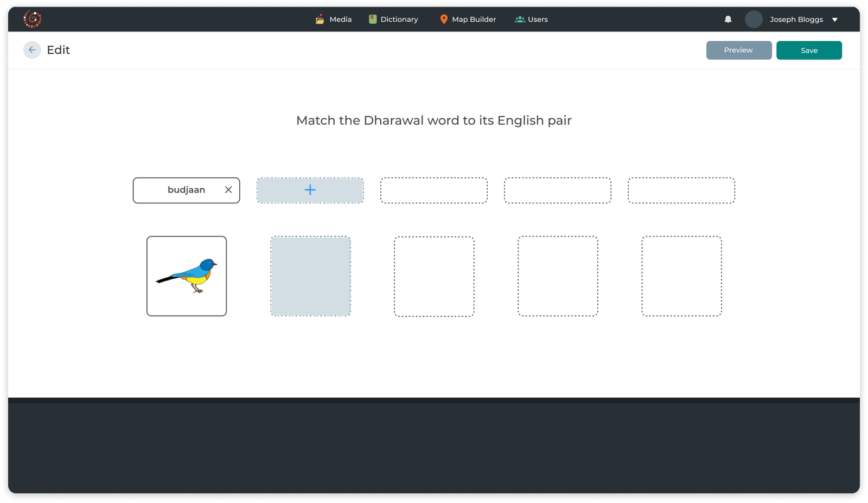The height and width of the screenshot is (503, 868).
Task: Open notifications with the bell icon
Action: 728,19
